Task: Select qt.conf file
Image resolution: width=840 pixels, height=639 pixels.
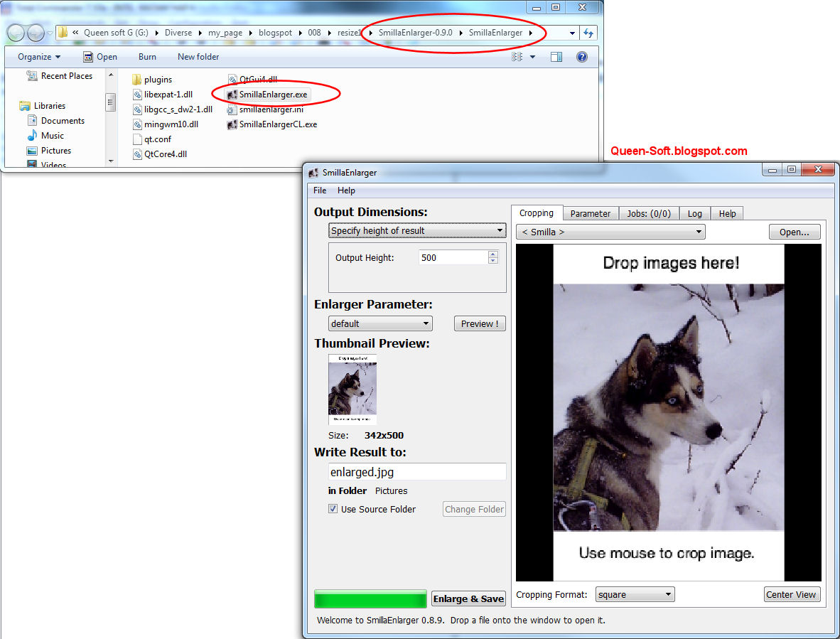Action: click(151, 139)
